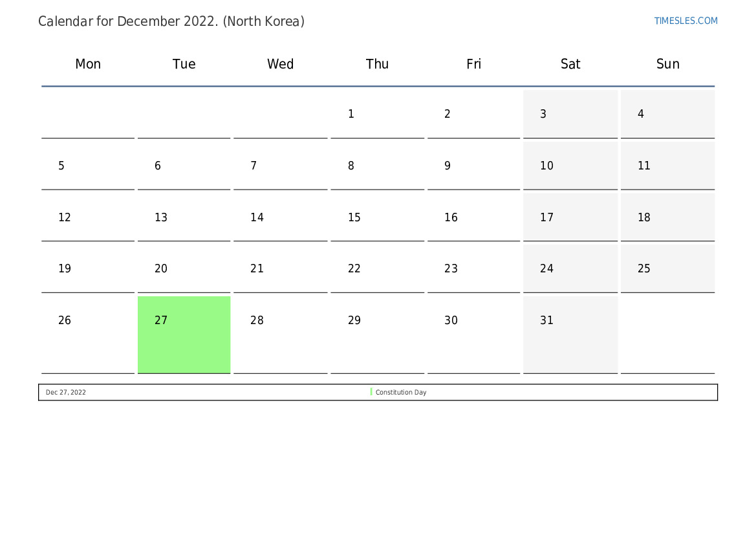Viewport: 756px width, 535px height.
Task: Click the Sun column header
Action: coord(668,63)
